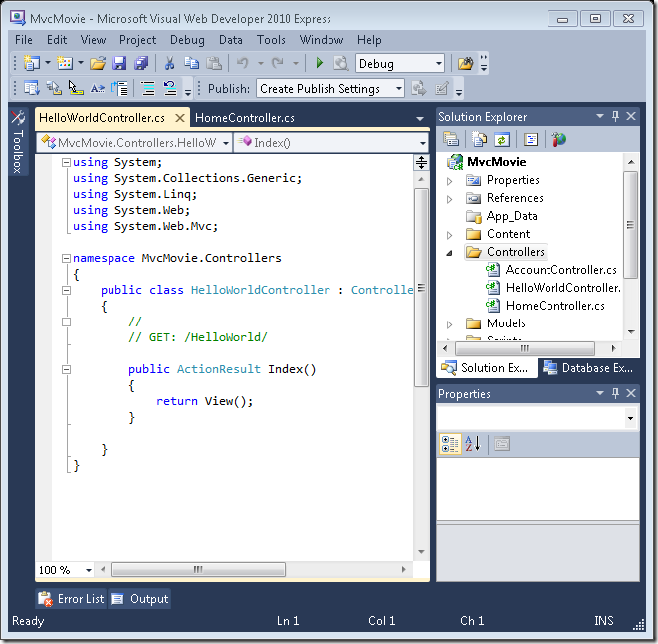The width and height of the screenshot is (658, 644).
Task: Click the Save All toolbar icon
Action: click(140, 63)
